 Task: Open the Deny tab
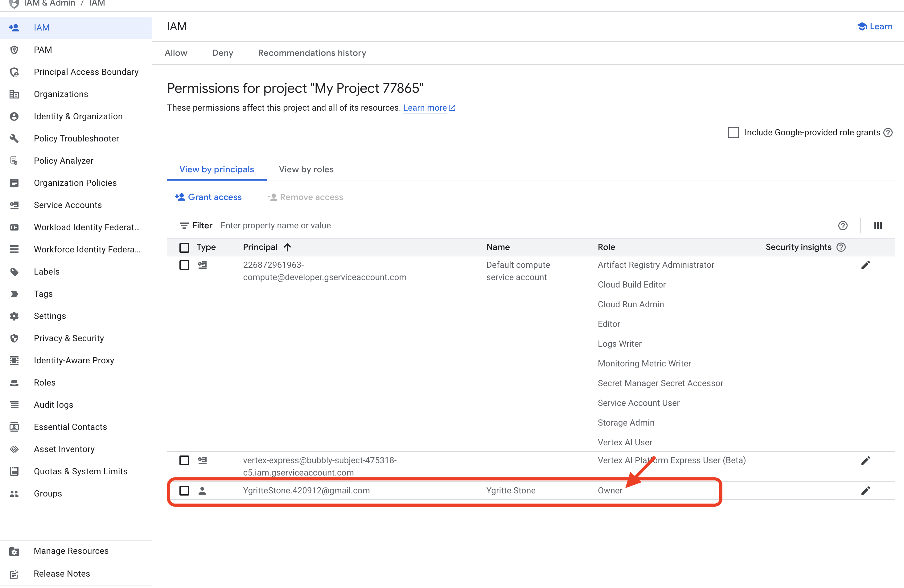coord(222,53)
